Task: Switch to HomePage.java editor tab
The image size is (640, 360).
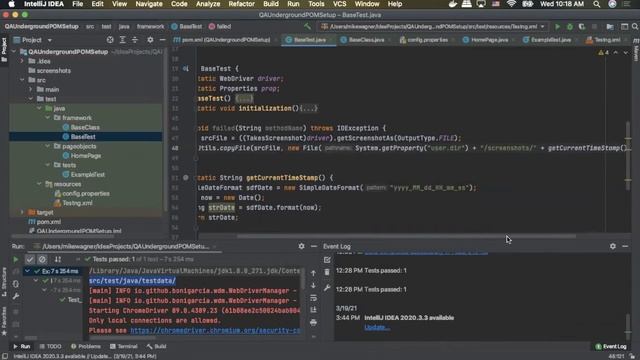Action: pyautogui.click(x=489, y=40)
